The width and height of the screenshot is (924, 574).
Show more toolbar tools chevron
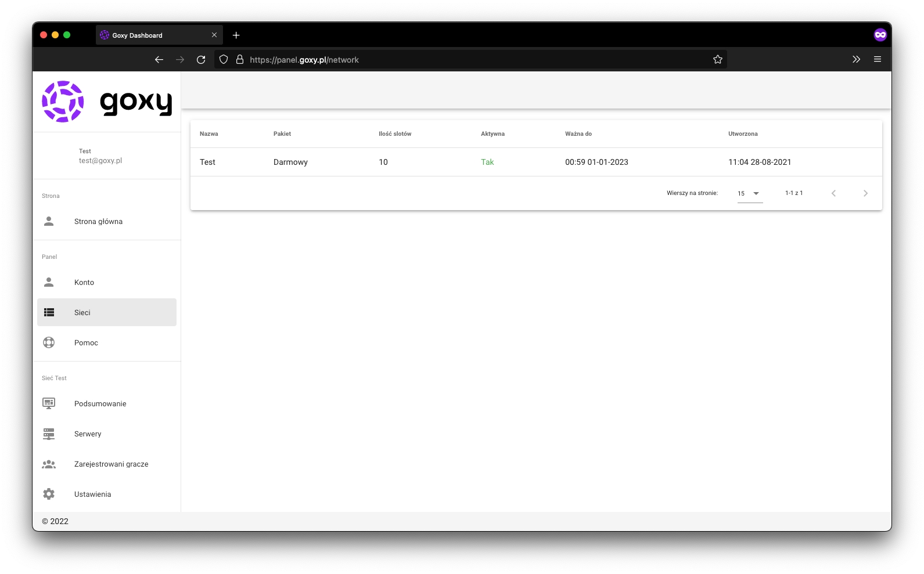click(x=856, y=60)
